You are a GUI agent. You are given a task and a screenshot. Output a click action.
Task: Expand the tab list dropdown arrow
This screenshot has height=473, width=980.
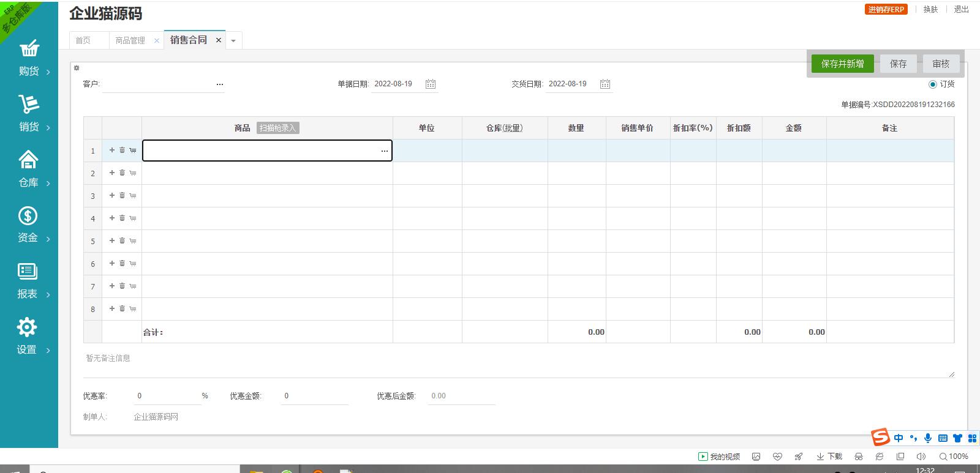click(x=233, y=41)
